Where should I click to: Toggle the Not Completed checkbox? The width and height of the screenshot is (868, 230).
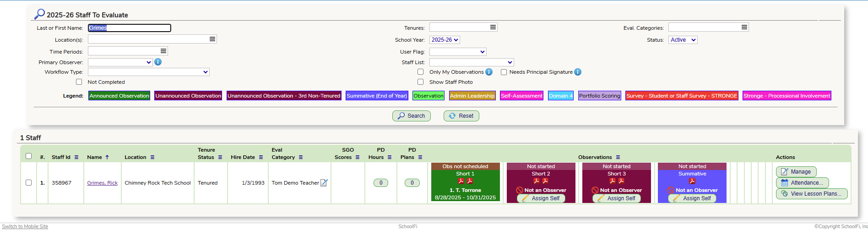tap(79, 82)
